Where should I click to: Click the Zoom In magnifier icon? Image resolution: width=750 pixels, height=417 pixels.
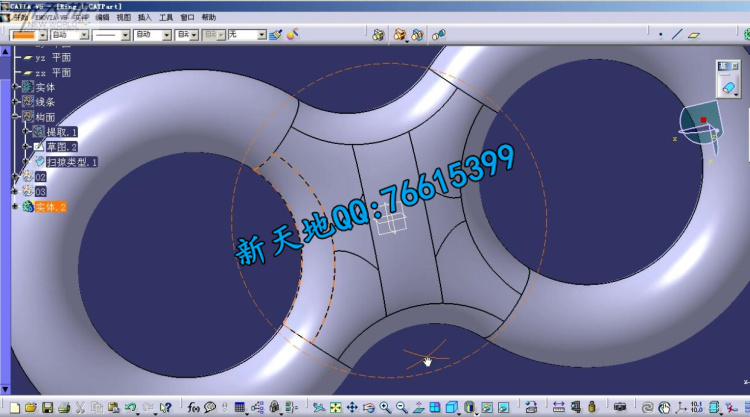tap(385, 407)
